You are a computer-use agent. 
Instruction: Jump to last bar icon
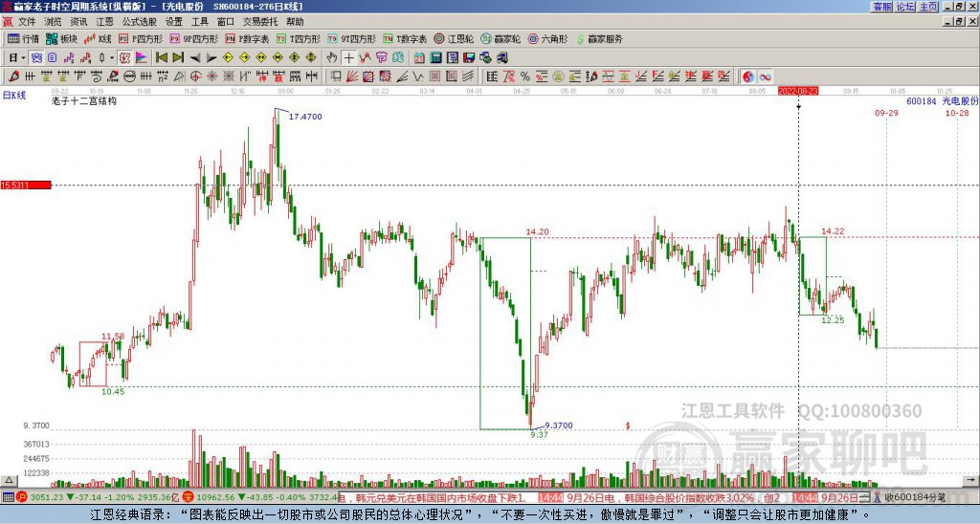coord(178,57)
